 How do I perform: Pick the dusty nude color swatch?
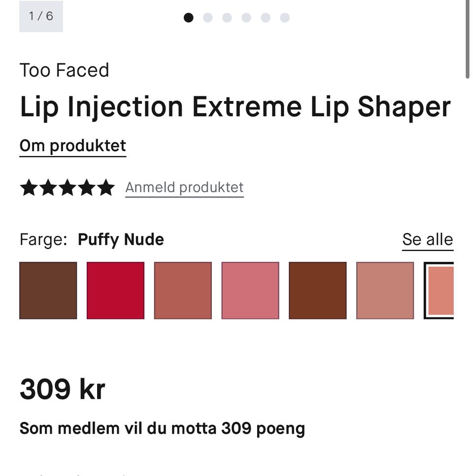click(385, 290)
